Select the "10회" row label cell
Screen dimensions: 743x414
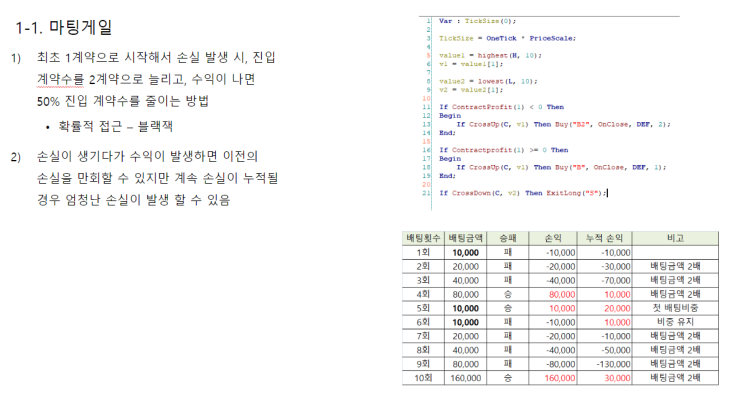[423, 378]
